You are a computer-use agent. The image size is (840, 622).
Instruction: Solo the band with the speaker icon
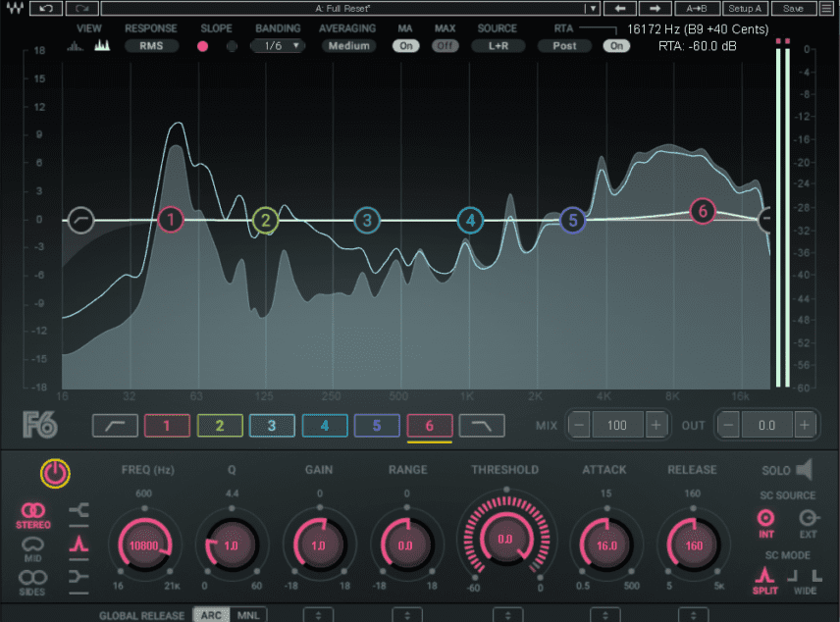[x=805, y=469]
